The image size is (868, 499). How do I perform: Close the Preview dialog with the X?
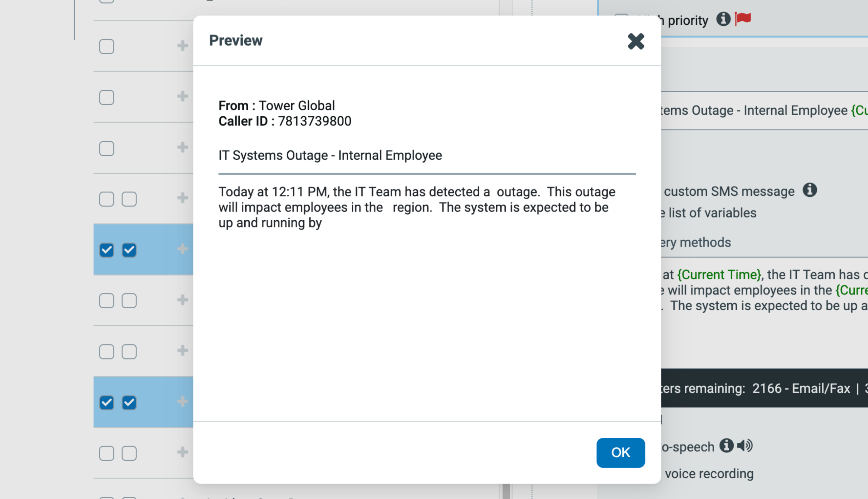point(636,41)
